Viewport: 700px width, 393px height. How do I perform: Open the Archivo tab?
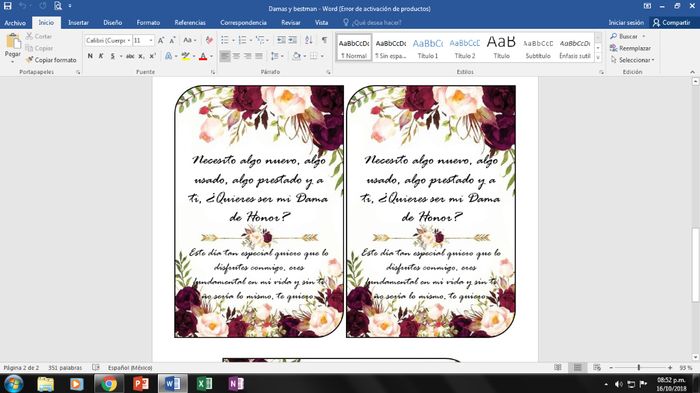pyautogui.click(x=15, y=22)
